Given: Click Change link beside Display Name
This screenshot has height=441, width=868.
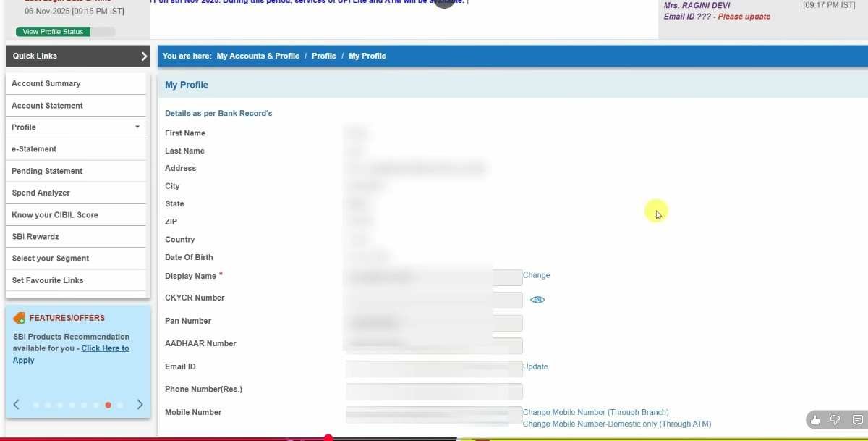Looking at the screenshot, I should [x=536, y=275].
